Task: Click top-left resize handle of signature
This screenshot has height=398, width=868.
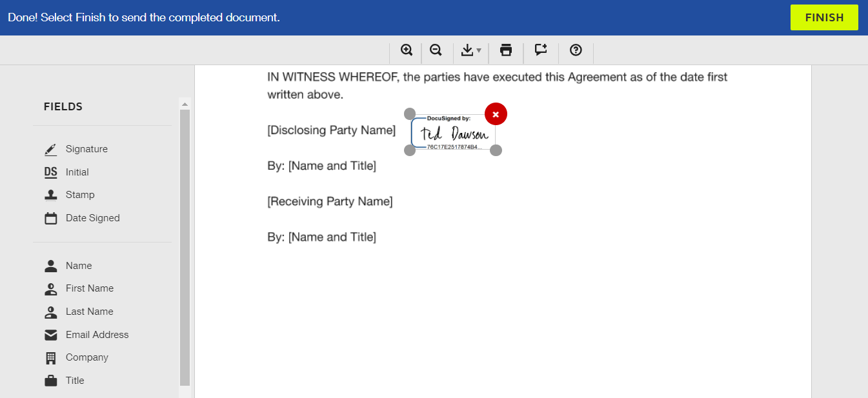Action: (x=410, y=114)
